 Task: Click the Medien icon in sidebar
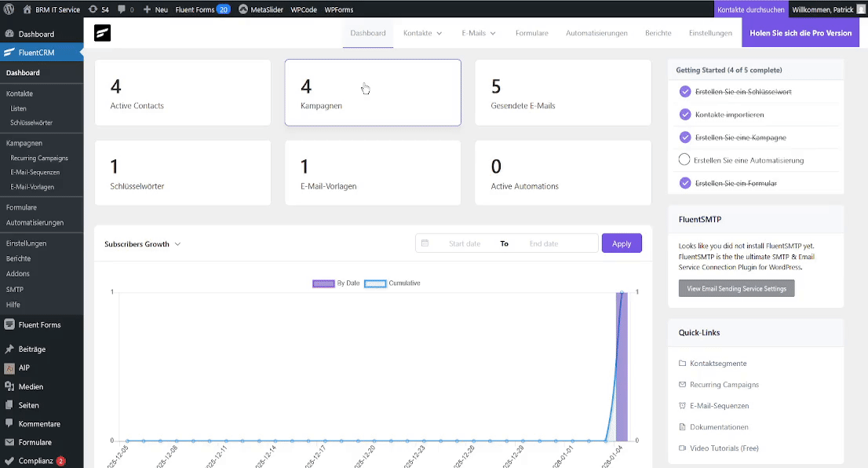[9, 386]
